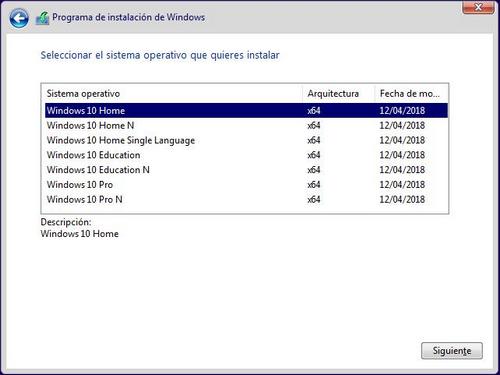Click the Siguiente button
The width and height of the screenshot is (500, 375).
(452, 351)
